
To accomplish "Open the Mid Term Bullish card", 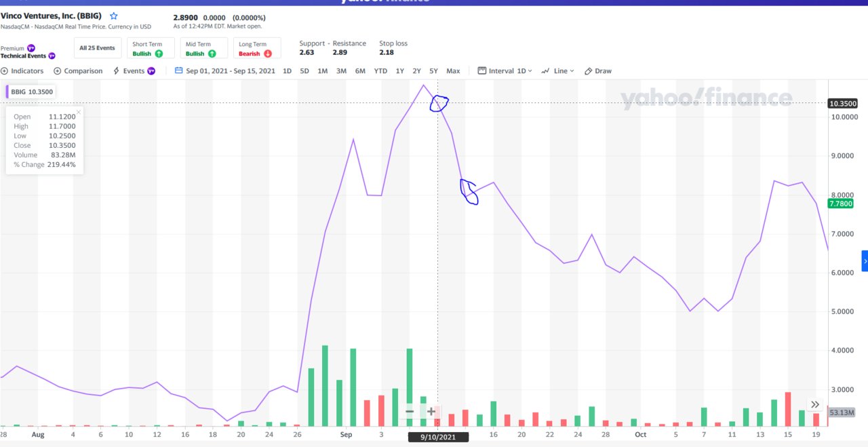I will tap(204, 48).
